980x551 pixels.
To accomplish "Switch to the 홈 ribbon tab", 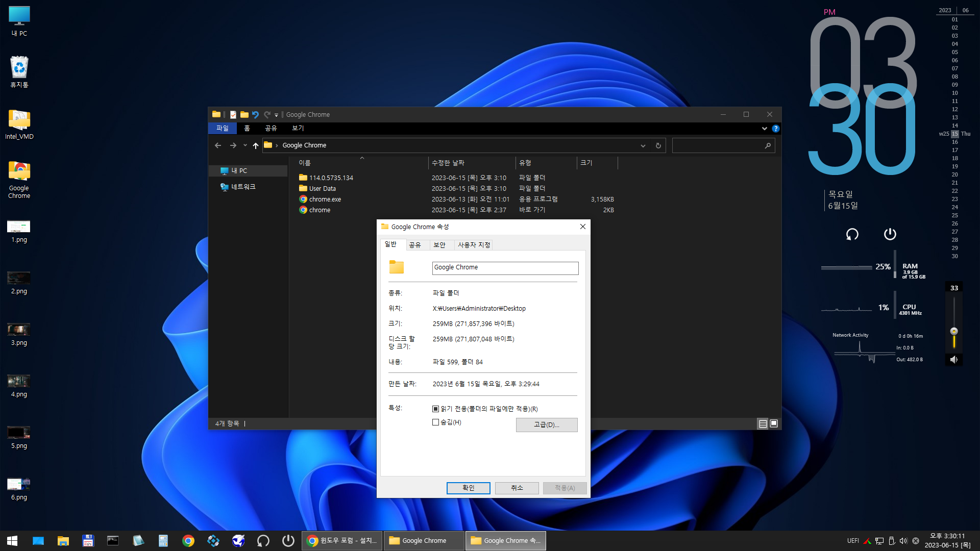I will (247, 129).
